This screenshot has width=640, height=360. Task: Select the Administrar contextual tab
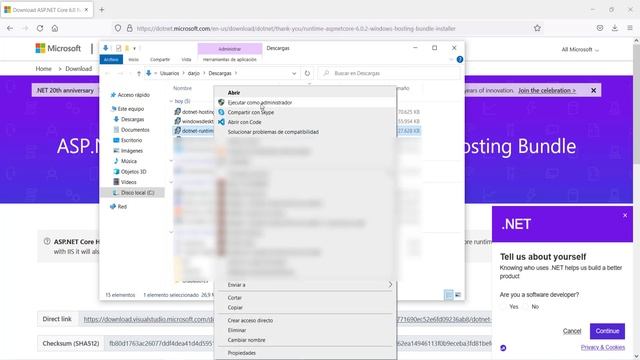pos(229,49)
